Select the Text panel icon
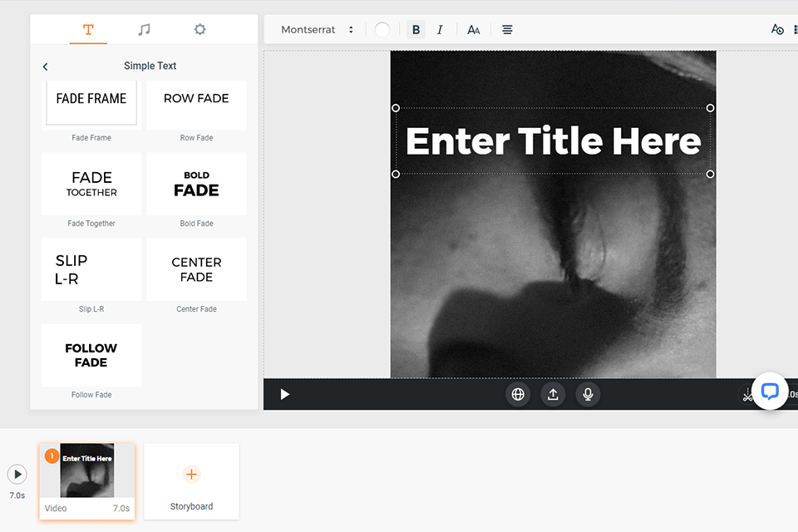Screen dimensions: 798x532 click(x=88, y=29)
